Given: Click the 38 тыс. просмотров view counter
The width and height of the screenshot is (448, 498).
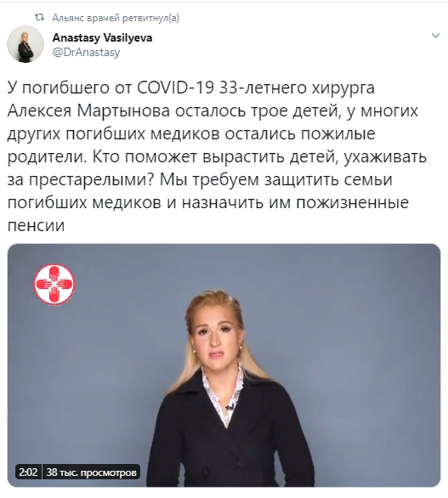Looking at the screenshot, I should coord(91,473).
